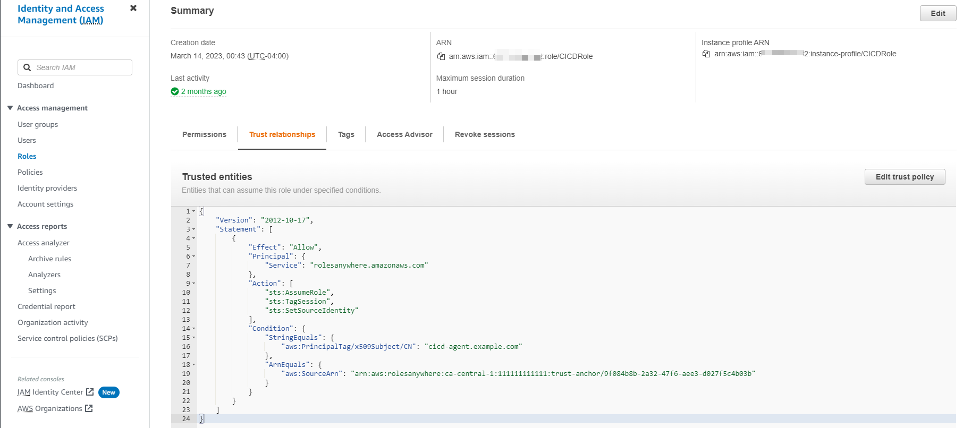Open Identity providers page
This screenshot has width=964, height=429.
47,189
